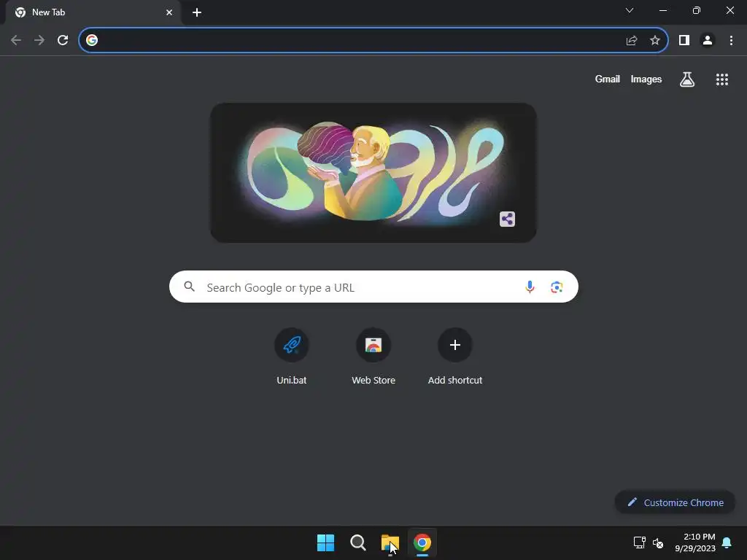747x560 pixels.
Task: Restore down the Chrome window
Action: tap(697, 10)
